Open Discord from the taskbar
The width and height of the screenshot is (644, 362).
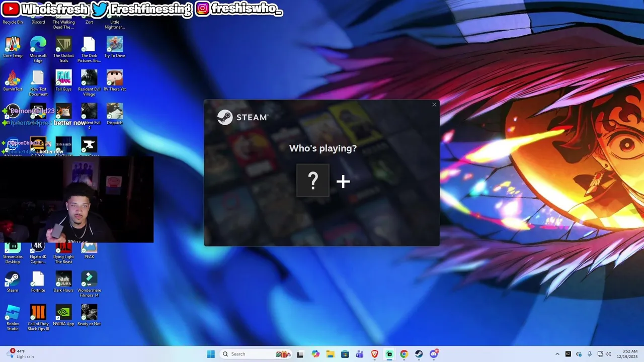coord(434,354)
